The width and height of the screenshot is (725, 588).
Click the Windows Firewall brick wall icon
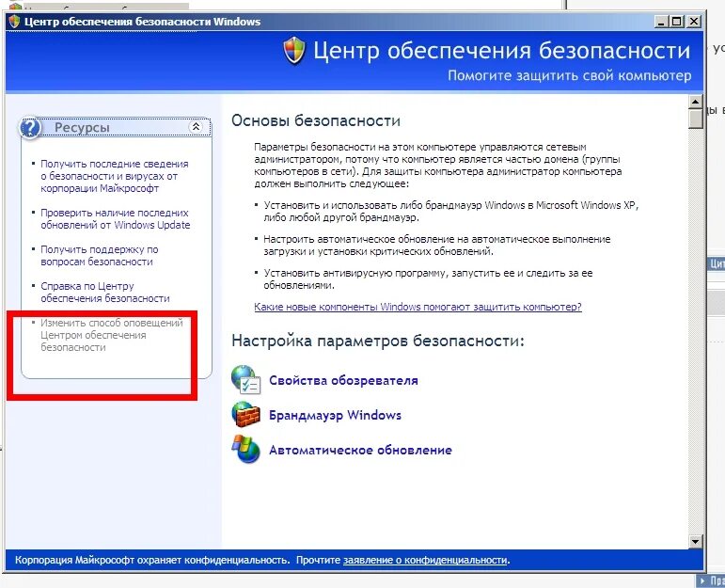[246, 415]
